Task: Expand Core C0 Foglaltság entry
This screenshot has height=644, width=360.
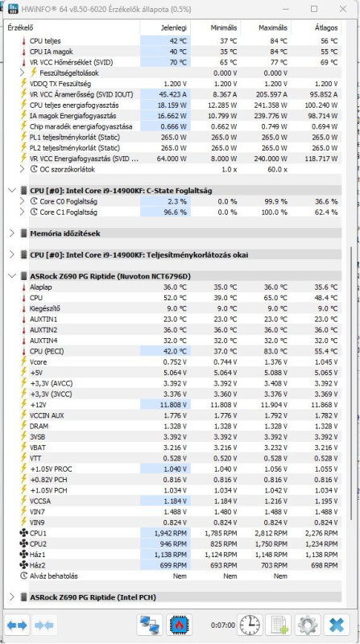Action: [x=23, y=201]
